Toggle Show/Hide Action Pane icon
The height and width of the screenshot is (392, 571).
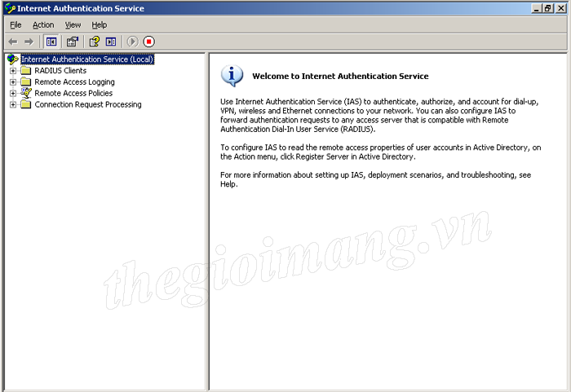coord(111,42)
